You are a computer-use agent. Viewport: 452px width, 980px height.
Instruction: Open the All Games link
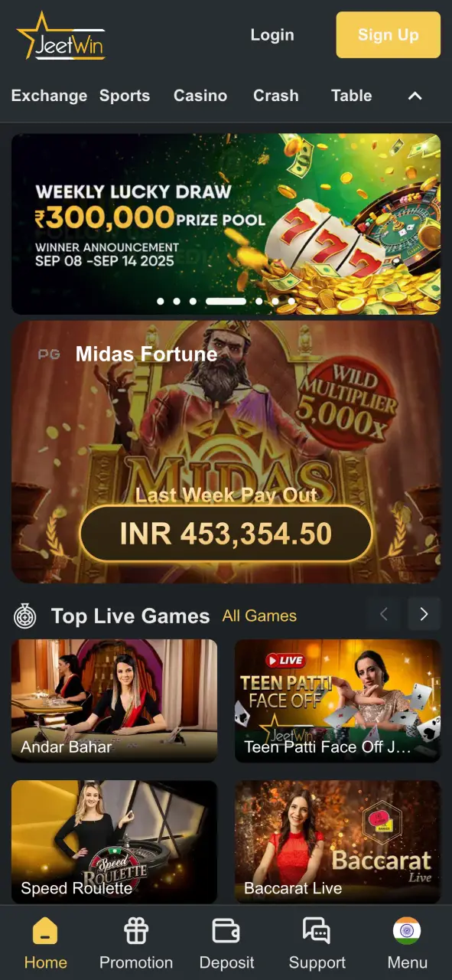click(x=259, y=616)
